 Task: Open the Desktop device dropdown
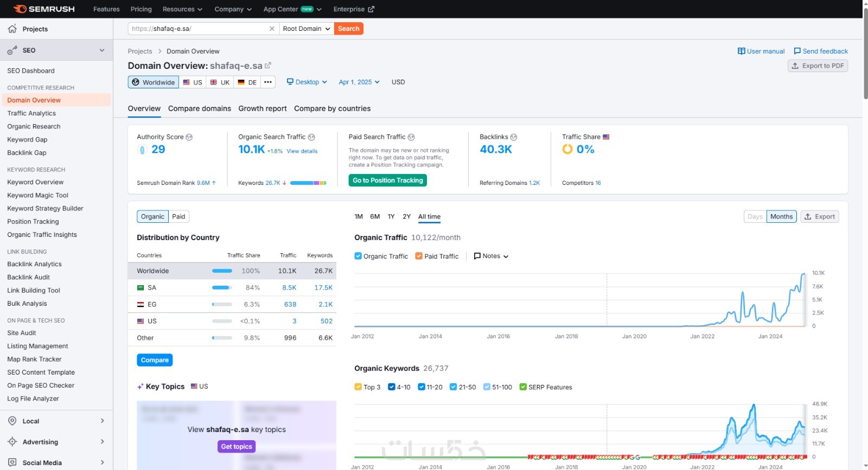click(307, 82)
